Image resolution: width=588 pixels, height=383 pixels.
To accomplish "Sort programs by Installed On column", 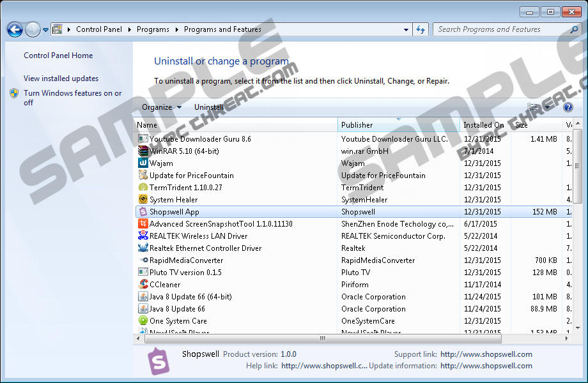I will tap(484, 125).
